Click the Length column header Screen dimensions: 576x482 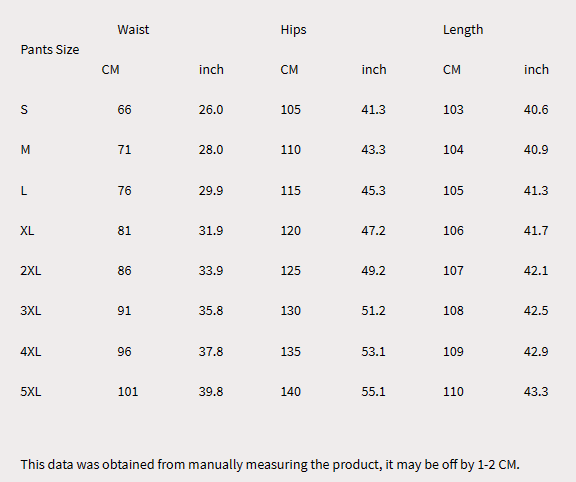[x=463, y=29]
